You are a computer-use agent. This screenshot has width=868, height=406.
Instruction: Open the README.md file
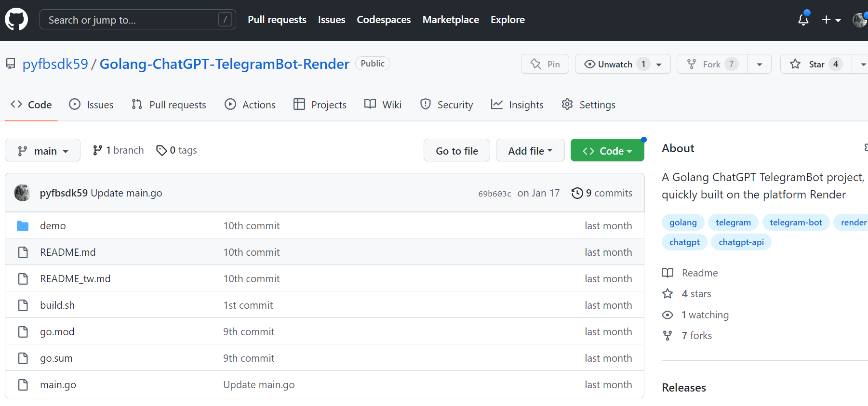click(x=68, y=252)
